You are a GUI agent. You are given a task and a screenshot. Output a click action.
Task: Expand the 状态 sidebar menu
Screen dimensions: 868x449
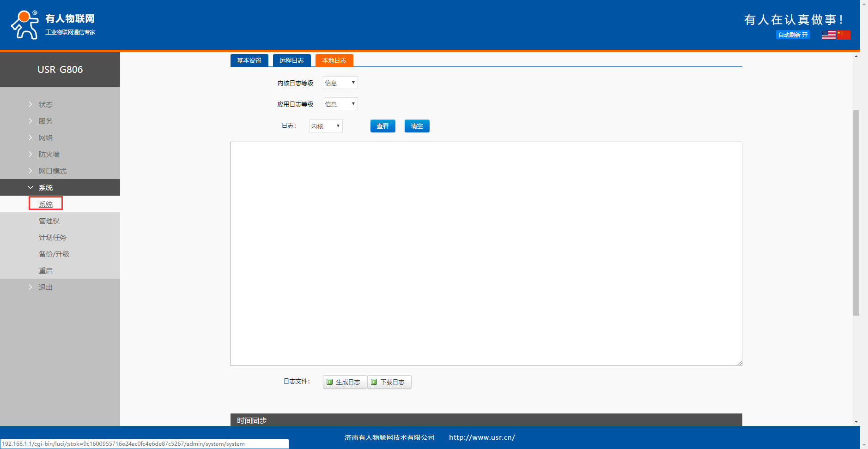pyautogui.click(x=45, y=105)
